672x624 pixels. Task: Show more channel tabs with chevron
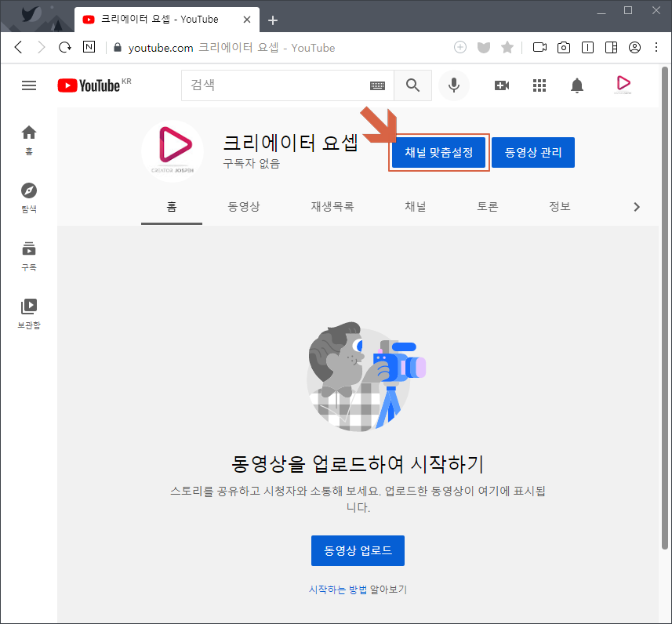coord(637,207)
